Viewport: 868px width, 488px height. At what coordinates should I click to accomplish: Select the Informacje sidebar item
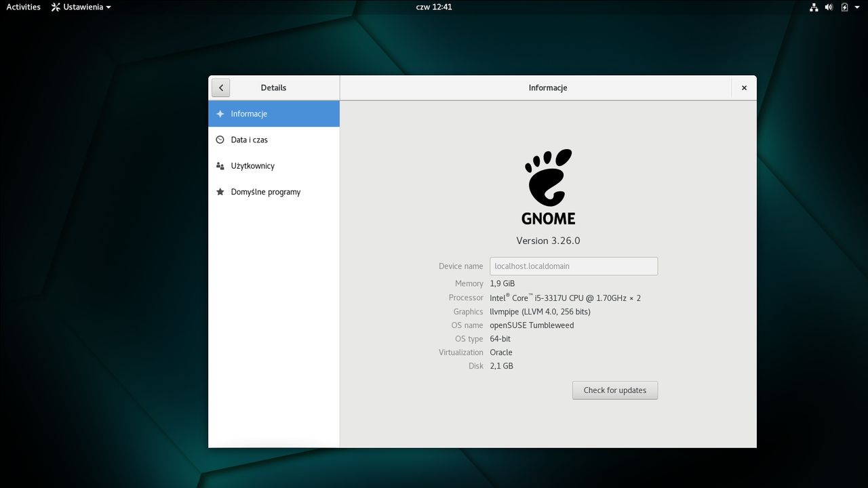(274, 114)
